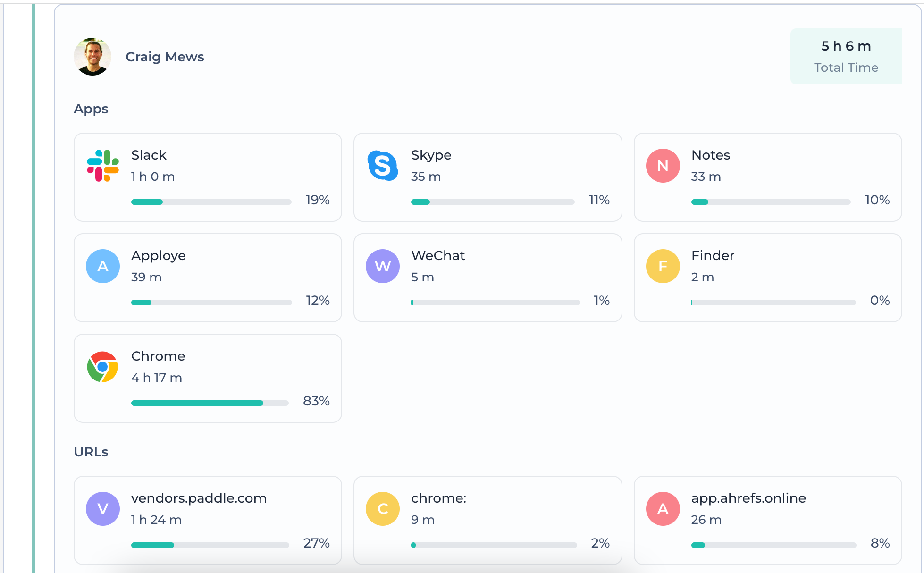The height and width of the screenshot is (573, 924).
Task: Click the 27% value on vendors.paddle.com card
Action: pos(317,543)
